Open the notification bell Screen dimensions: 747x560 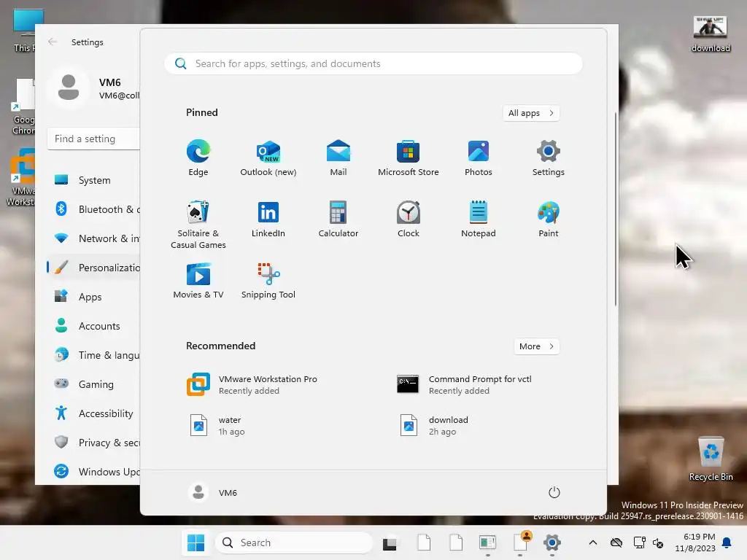coord(727,542)
